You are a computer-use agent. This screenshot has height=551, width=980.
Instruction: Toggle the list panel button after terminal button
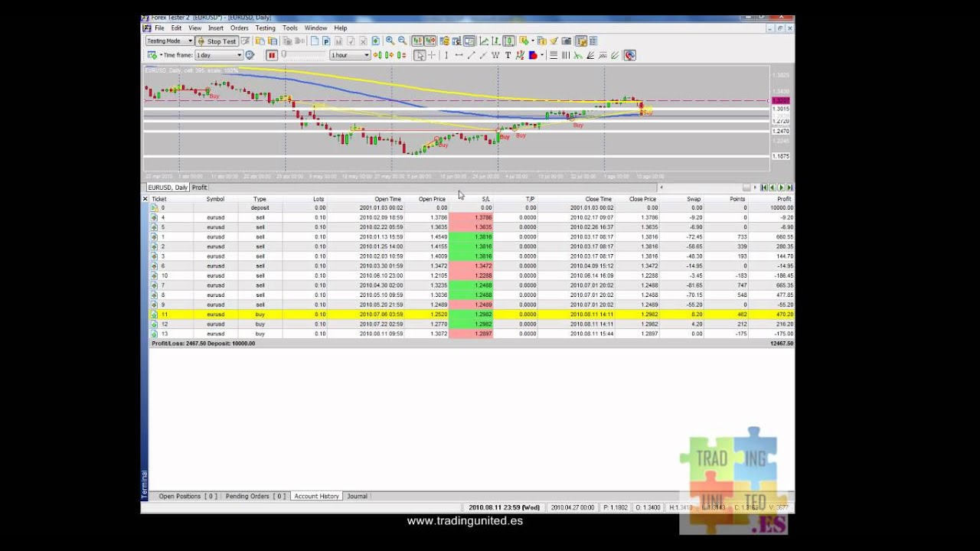(593, 41)
